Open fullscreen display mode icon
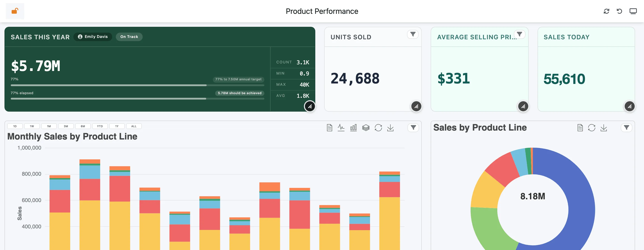Screen dimensions: 644x250 (x=633, y=11)
